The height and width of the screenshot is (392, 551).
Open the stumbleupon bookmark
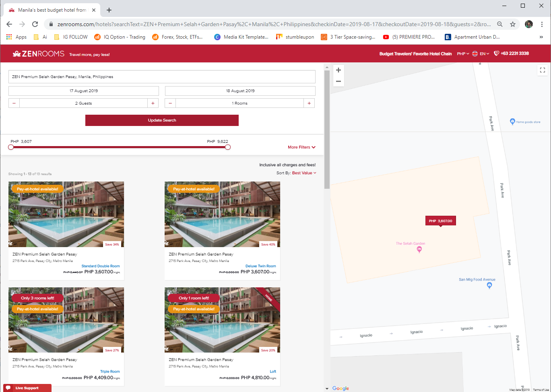[x=295, y=37]
